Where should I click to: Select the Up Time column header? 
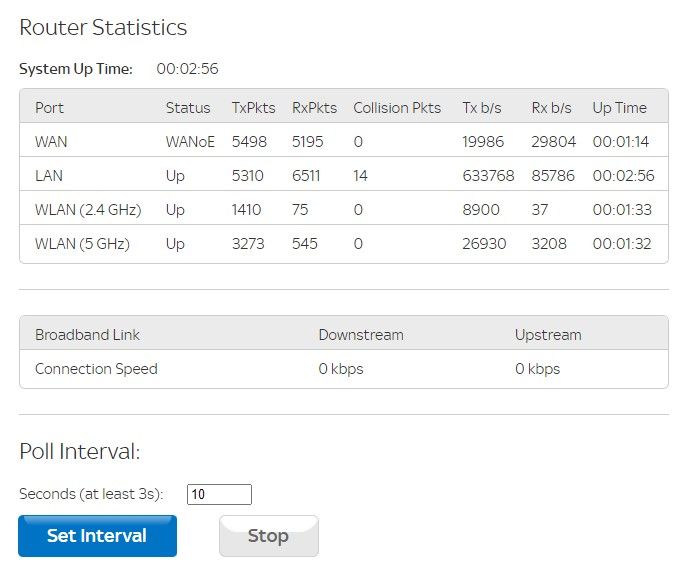click(x=620, y=108)
